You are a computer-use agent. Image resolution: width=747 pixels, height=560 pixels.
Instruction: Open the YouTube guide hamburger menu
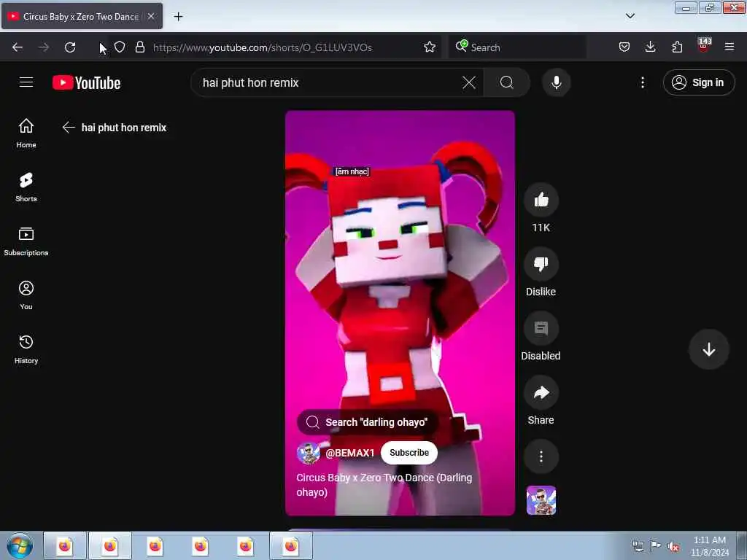26,82
